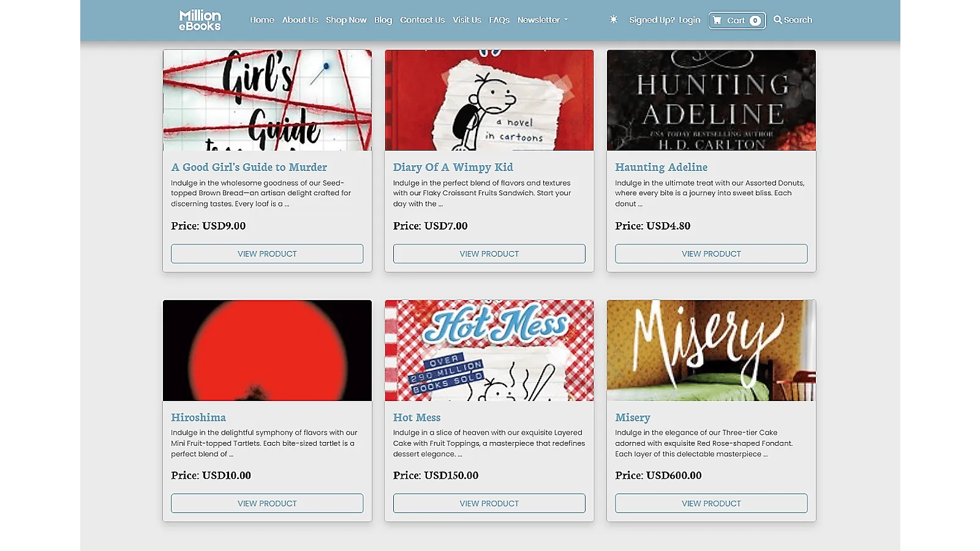The height and width of the screenshot is (551, 980).
Task: Select the Price: USD600.00 text
Action: pos(658,476)
